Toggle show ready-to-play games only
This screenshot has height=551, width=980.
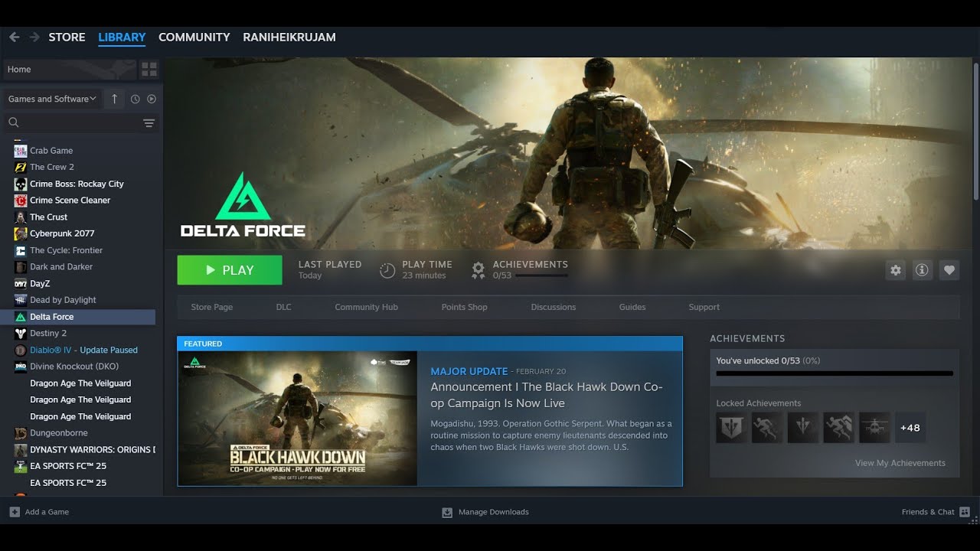(152, 99)
